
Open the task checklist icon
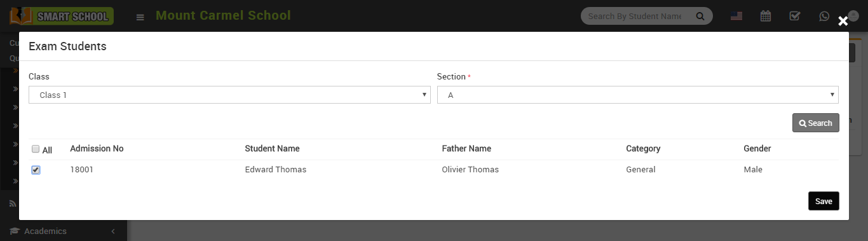(795, 17)
